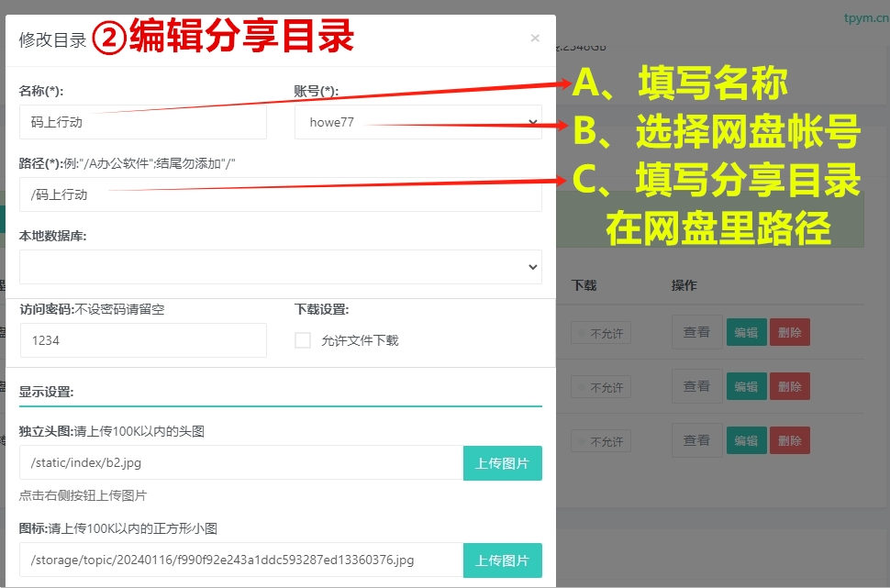Open the 本地数据库 local database dropdown
890x588 pixels.
[x=280, y=265]
